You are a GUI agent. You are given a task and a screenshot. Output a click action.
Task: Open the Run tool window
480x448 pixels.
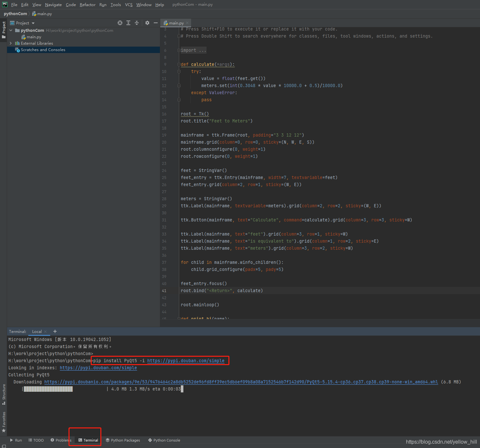coord(16,440)
